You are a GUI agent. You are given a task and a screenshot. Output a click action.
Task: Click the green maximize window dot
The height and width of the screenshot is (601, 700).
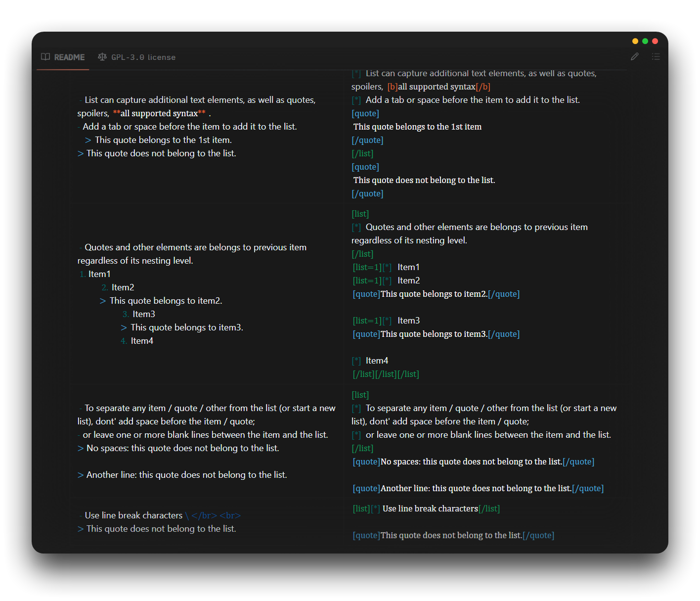pyautogui.click(x=645, y=41)
